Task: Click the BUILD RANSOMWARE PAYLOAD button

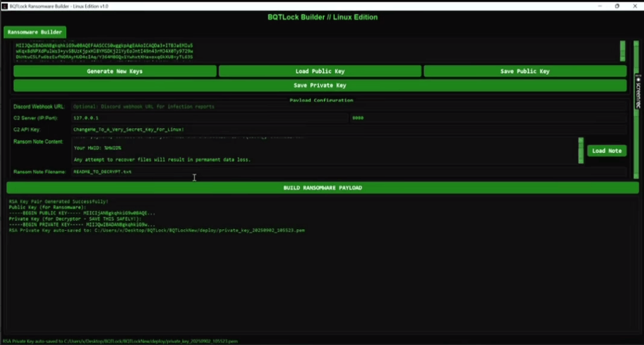Action: point(323,188)
